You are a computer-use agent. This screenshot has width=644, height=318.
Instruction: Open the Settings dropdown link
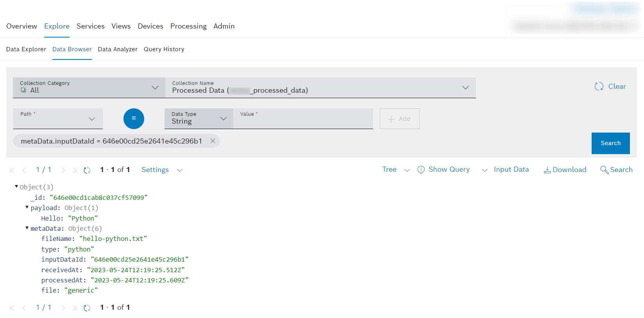tap(161, 170)
